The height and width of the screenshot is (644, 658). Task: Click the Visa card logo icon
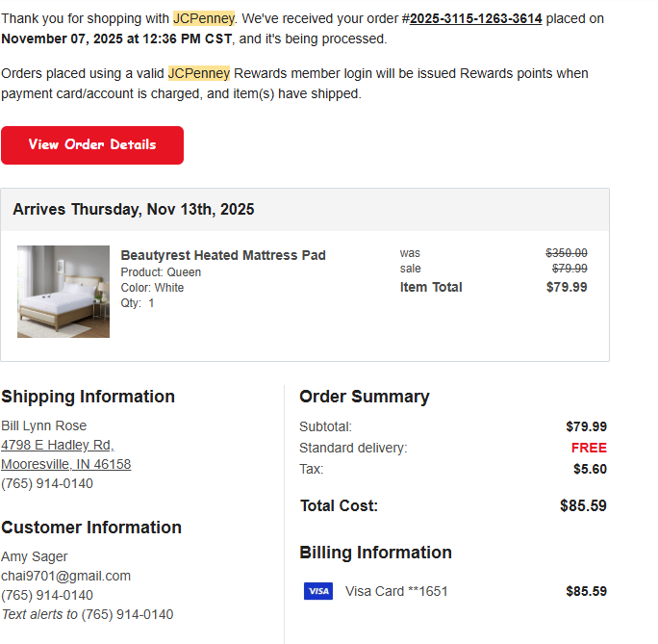pos(318,591)
